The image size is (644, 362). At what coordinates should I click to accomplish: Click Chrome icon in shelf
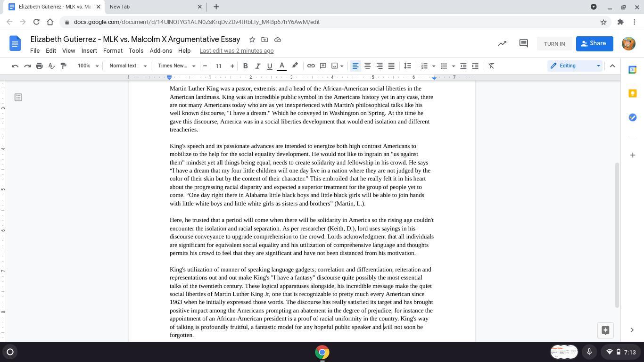click(x=322, y=352)
